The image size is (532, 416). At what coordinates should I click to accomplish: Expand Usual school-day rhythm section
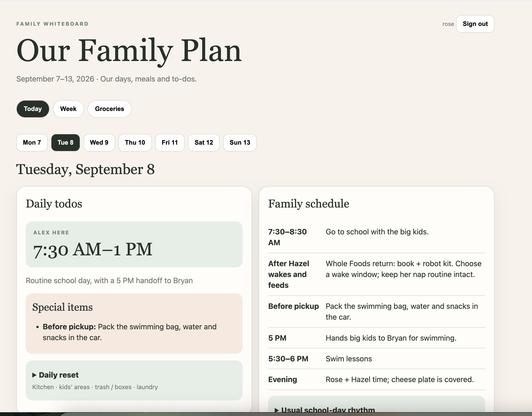tap(325, 410)
